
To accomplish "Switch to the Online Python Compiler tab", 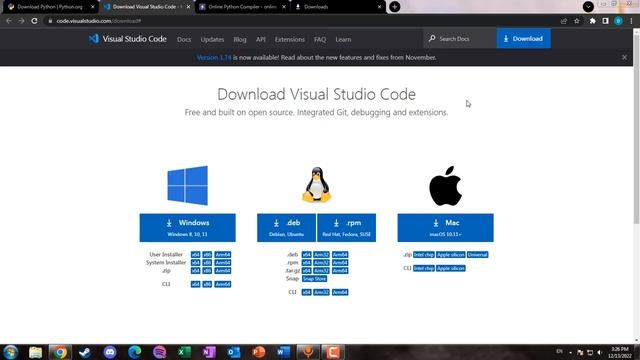I will pos(242,7).
